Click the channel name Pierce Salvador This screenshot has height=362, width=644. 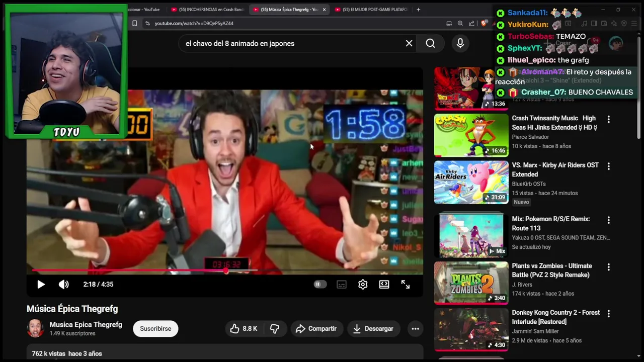530,137
